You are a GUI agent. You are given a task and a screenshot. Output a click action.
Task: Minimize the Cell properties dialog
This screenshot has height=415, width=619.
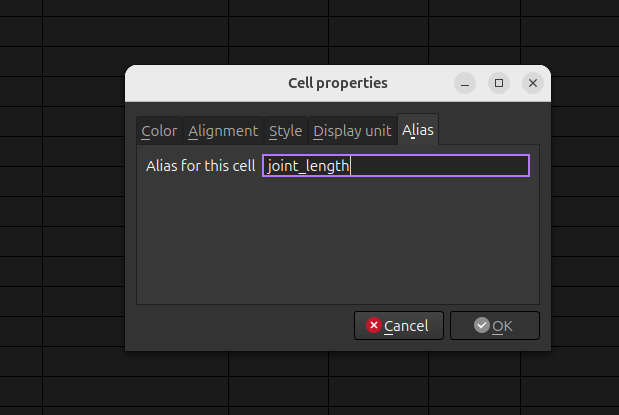464,83
